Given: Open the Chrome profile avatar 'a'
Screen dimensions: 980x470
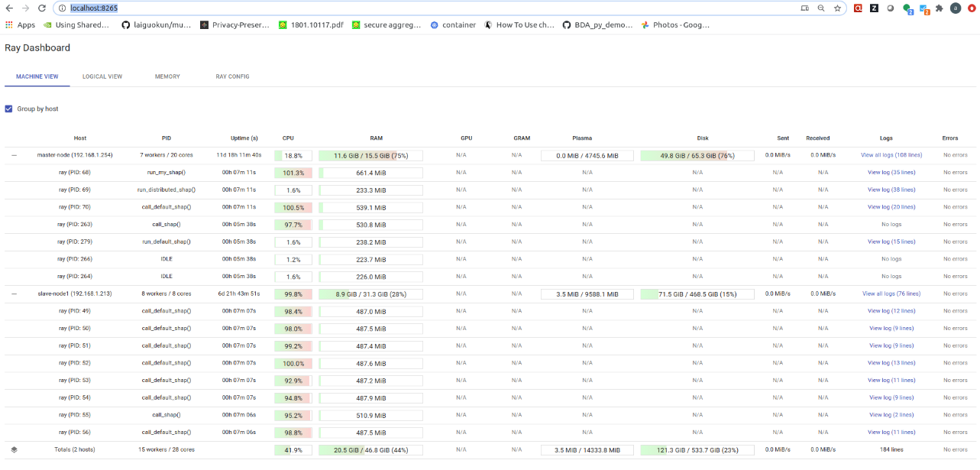Looking at the screenshot, I should (956, 8).
